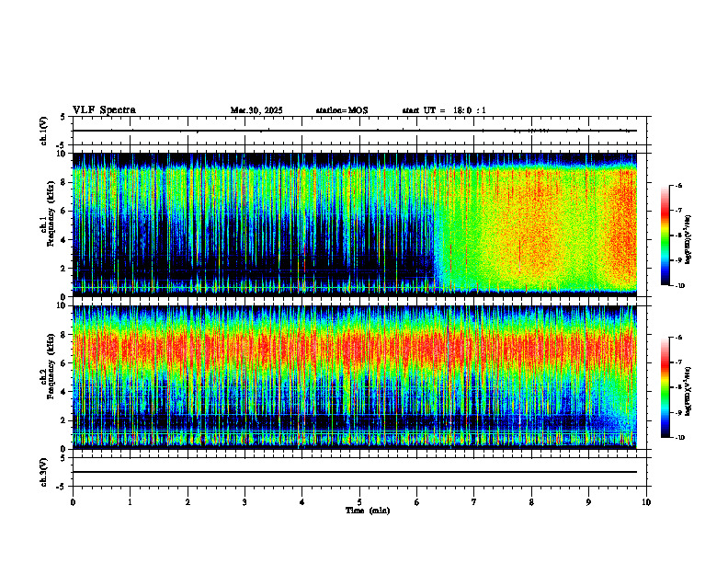Click the '-7' label on ch.1 colorbar
The width and height of the screenshot is (728, 563).
click(678, 211)
